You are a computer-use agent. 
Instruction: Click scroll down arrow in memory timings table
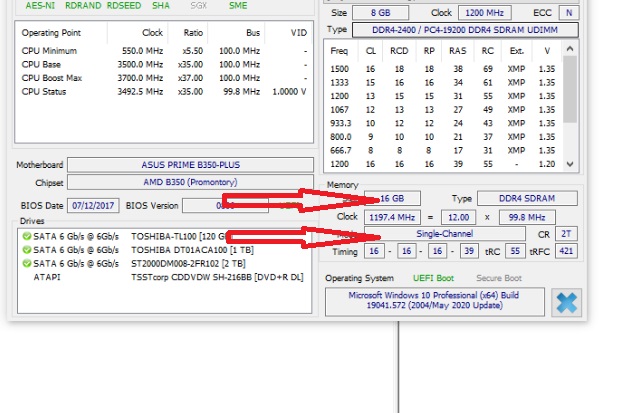[x=570, y=164]
